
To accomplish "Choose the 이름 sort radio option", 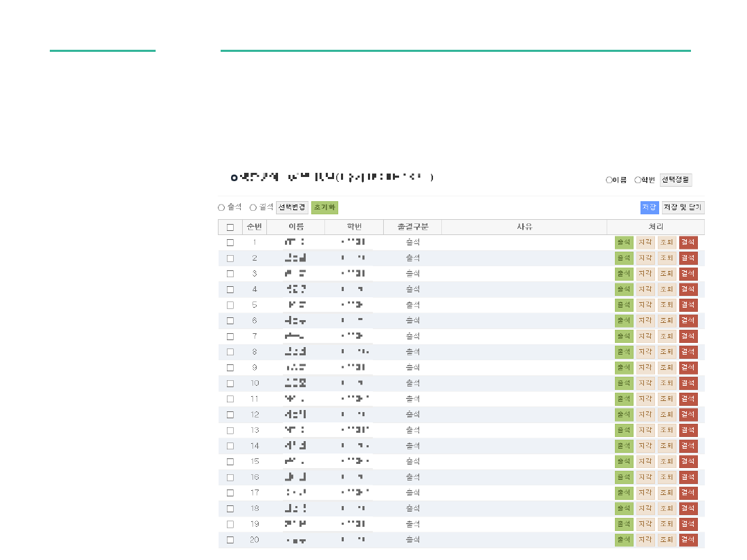I will 609,180.
